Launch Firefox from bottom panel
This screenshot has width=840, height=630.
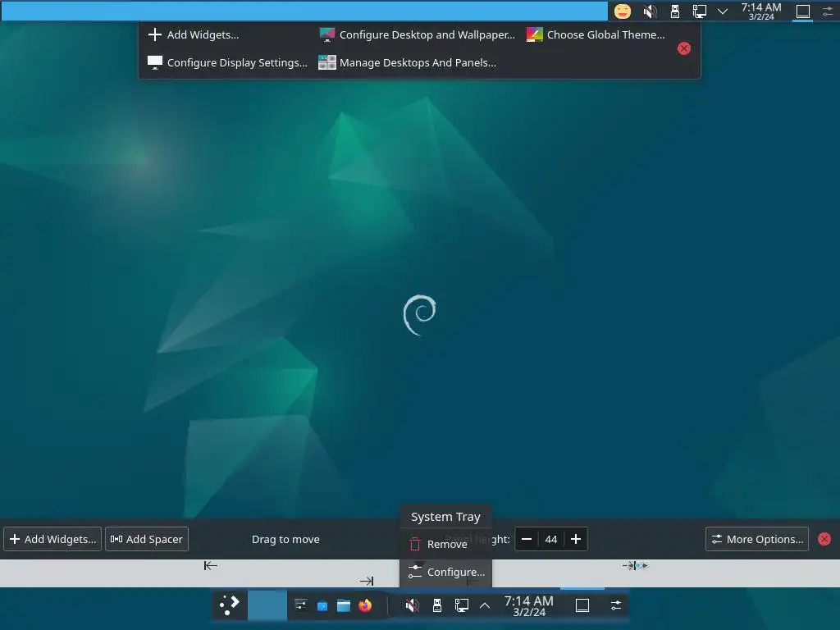click(365, 605)
